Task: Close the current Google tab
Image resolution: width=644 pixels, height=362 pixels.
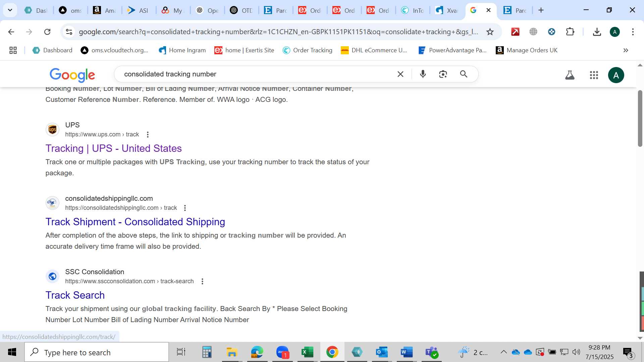Action: 489,10
